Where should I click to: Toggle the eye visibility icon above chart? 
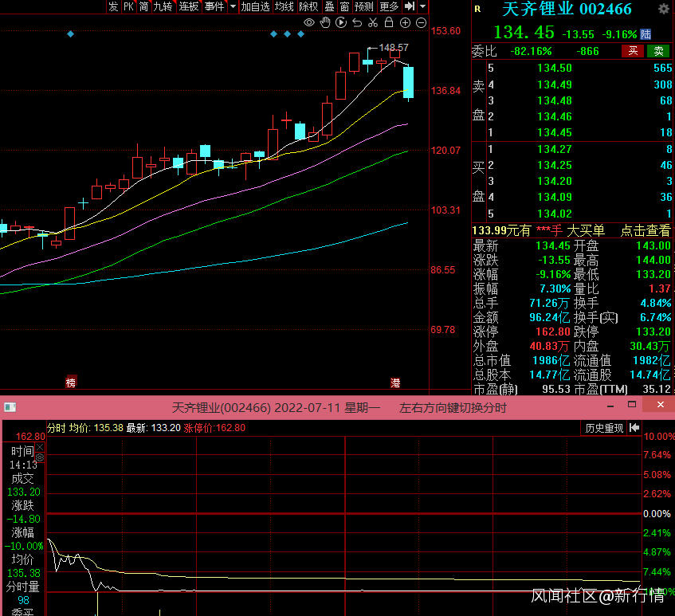[x=309, y=23]
